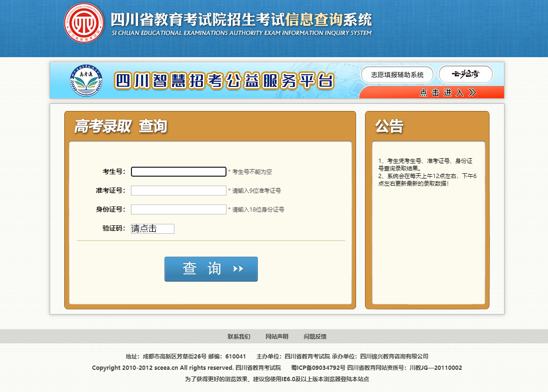Image resolution: width=548 pixels, height=392 pixels.
Task: Open the 联系我们 footer link
Action: (239, 337)
